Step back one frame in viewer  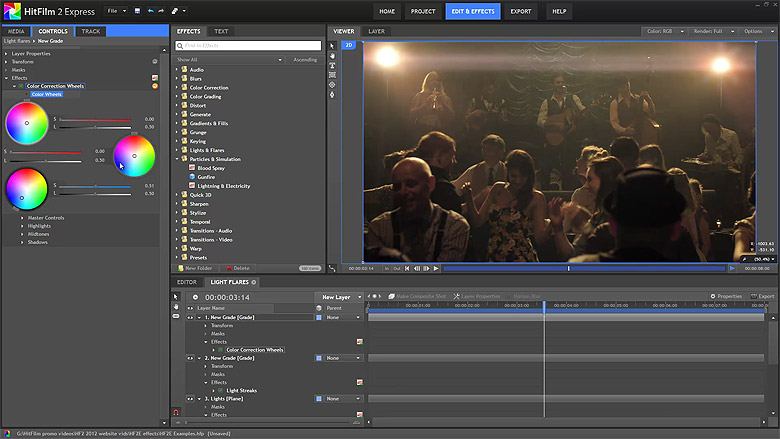[x=417, y=268]
